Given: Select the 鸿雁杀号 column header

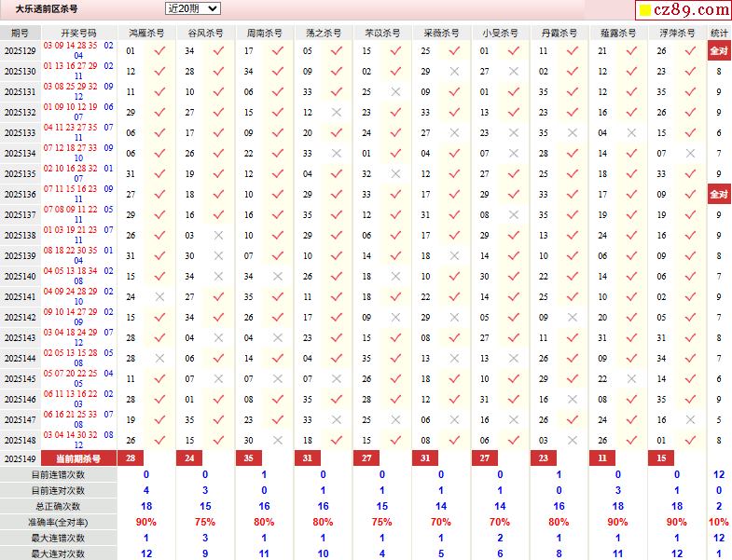Looking at the screenshot, I should click(x=147, y=33).
